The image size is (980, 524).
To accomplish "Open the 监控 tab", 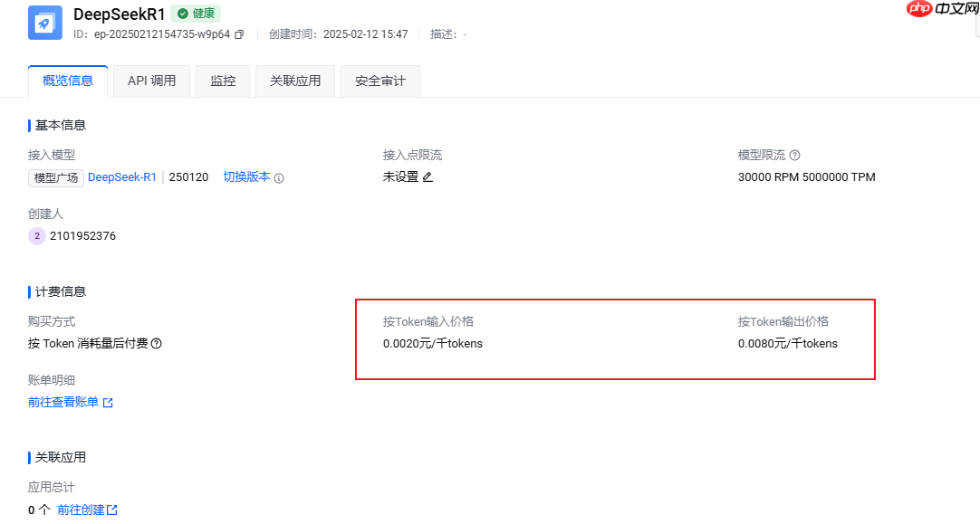I will point(222,81).
